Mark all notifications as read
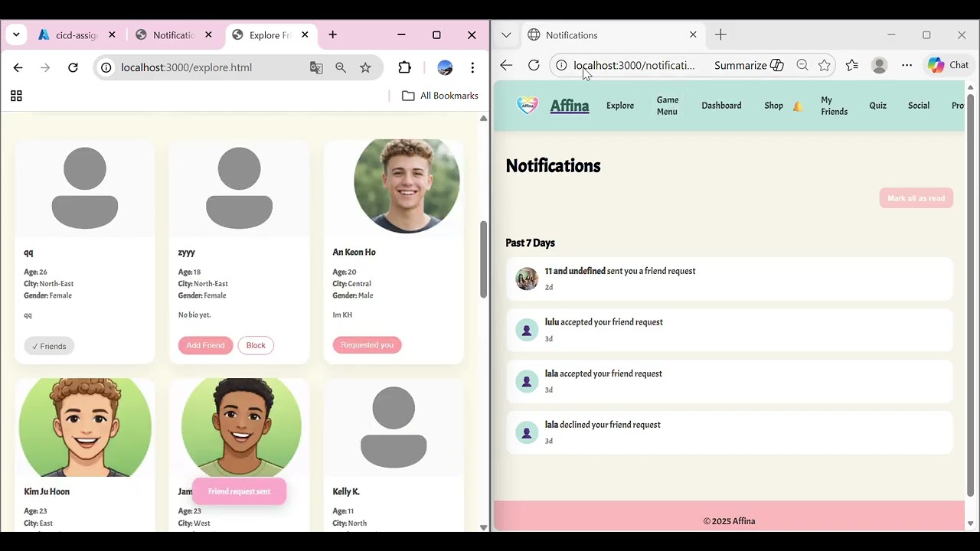The height and width of the screenshot is (551, 980). click(916, 198)
